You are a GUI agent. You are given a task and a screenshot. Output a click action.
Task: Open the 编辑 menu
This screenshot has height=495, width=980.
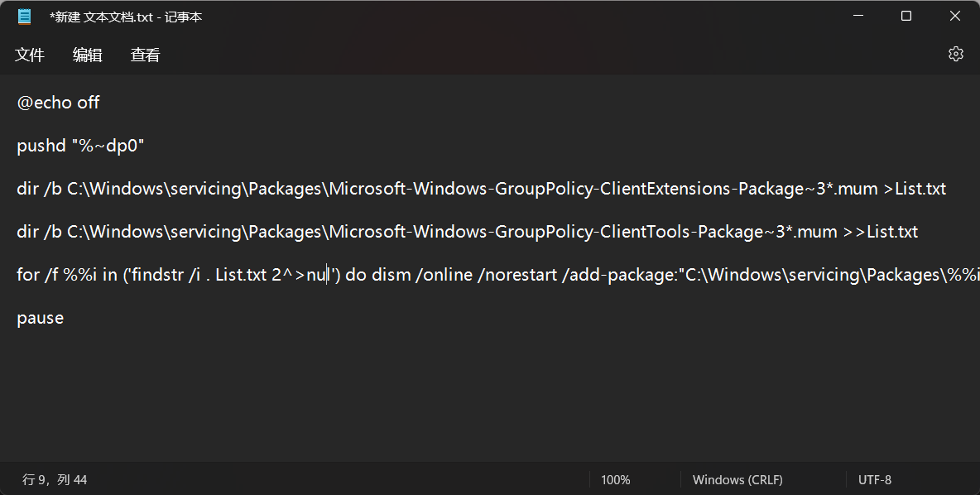(x=88, y=55)
